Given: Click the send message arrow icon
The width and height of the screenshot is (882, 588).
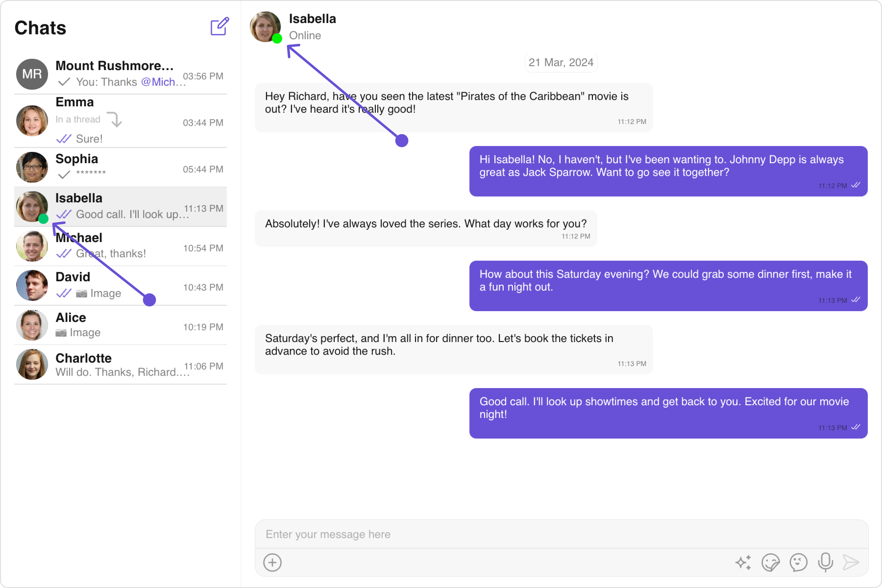Looking at the screenshot, I should (x=851, y=563).
